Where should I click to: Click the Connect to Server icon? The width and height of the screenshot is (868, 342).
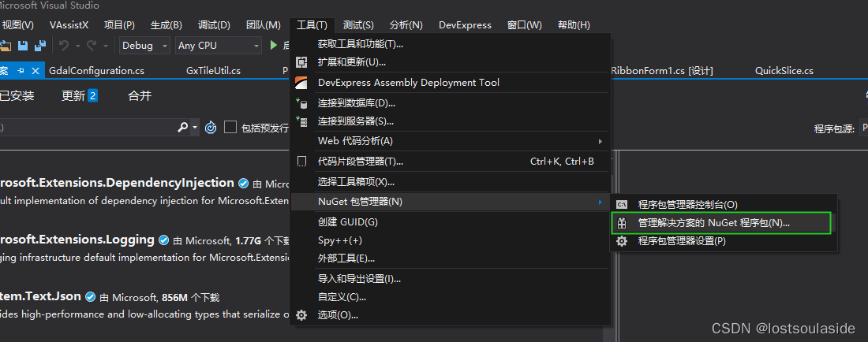point(301,121)
